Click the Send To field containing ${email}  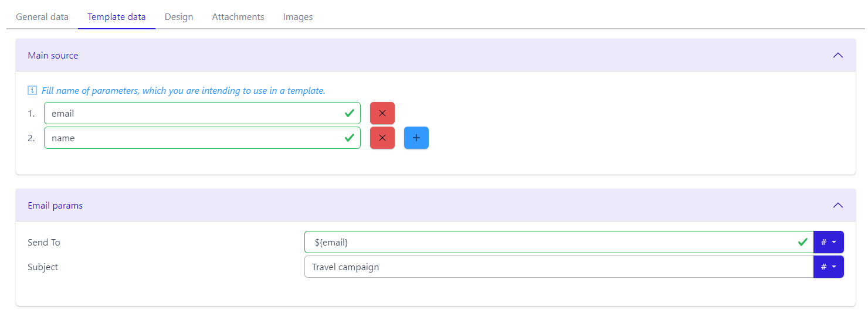pos(559,242)
